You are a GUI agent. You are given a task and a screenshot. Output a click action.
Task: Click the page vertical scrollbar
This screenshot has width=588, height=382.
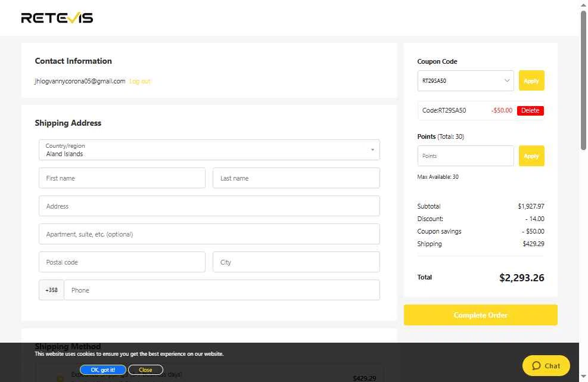pos(583,80)
